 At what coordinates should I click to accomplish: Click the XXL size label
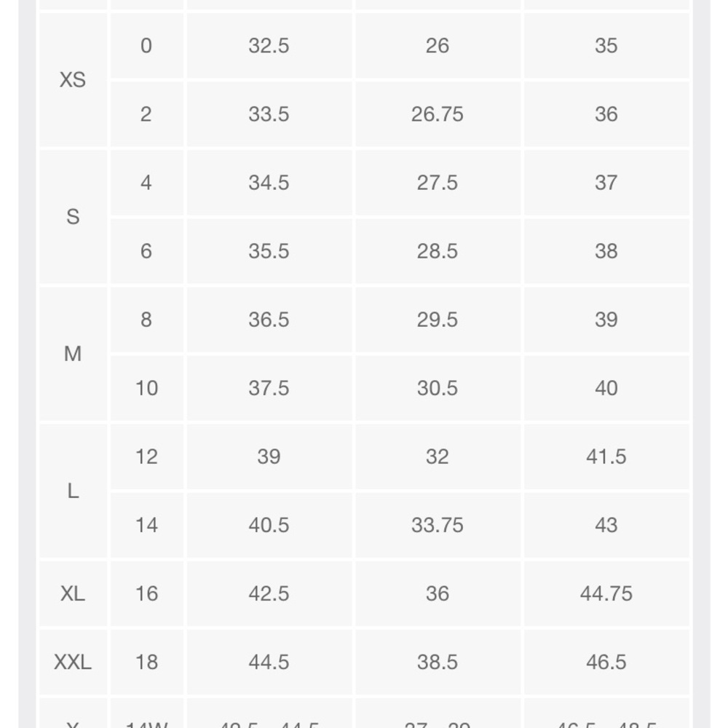(73, 662)
